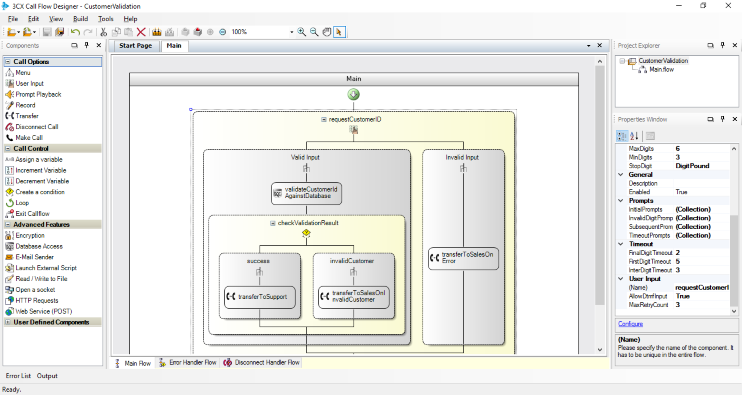This screenshot has width=742, height=395.
Task: Switch to the Start Page tab
Action: [x=135, y=46]
